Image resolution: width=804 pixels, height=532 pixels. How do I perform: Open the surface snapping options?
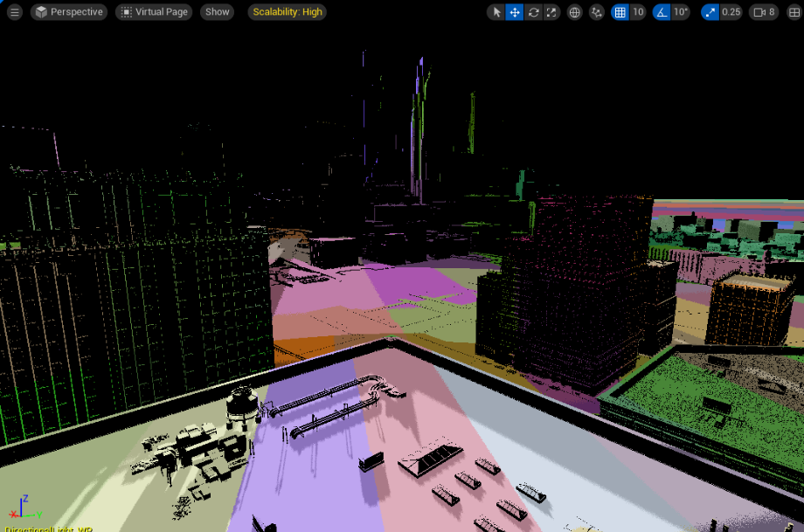(x=597, y=12)
